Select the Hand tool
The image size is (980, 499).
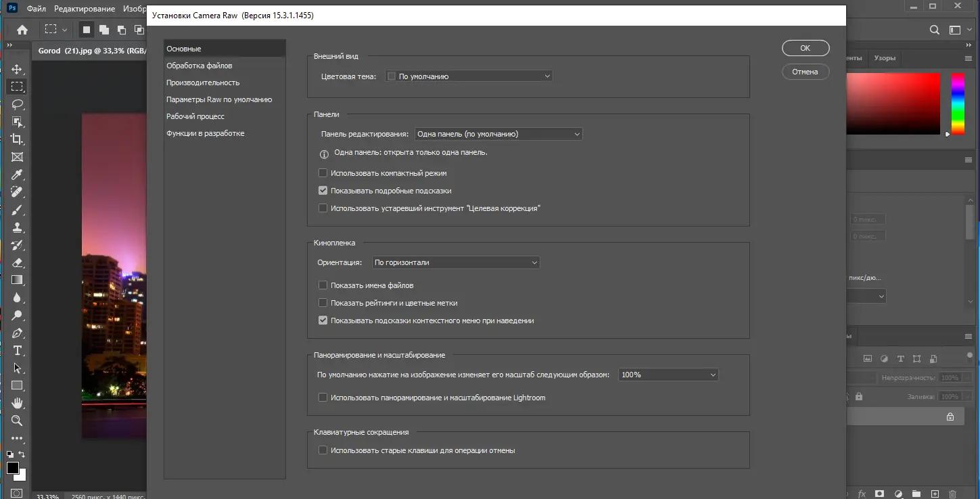pyautogui.click(x=17, y=403)
